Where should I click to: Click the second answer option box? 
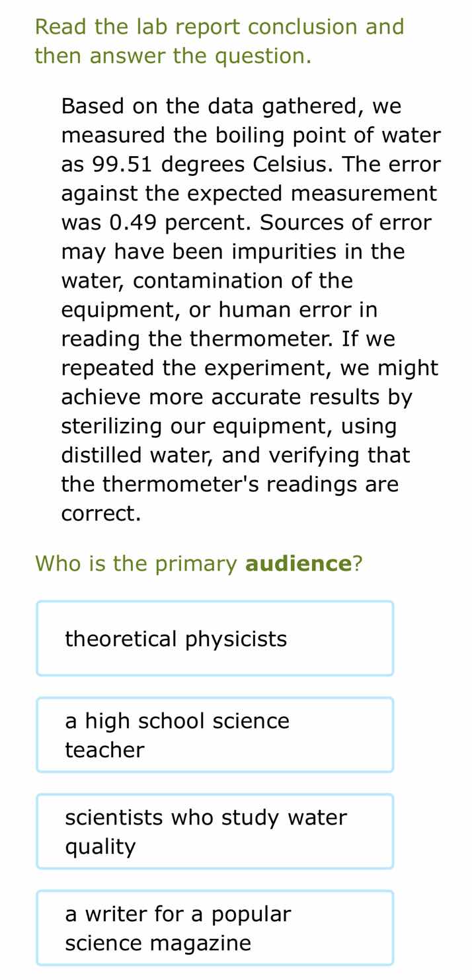pos(215,735)
